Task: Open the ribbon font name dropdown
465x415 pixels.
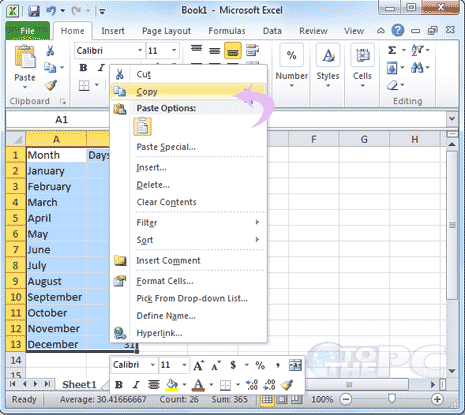Action: point(140,51)
